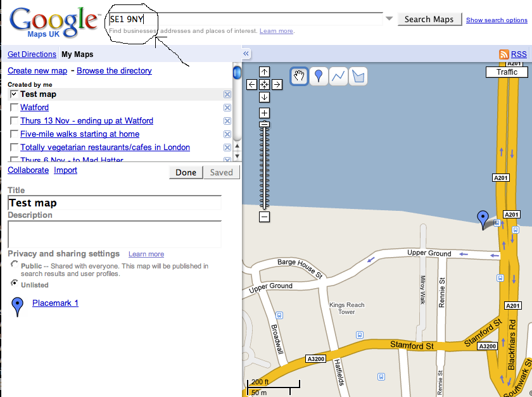This screenshot has width=532, height=397.
Task: Select the add placemark tool
Action: pos(319,77)
